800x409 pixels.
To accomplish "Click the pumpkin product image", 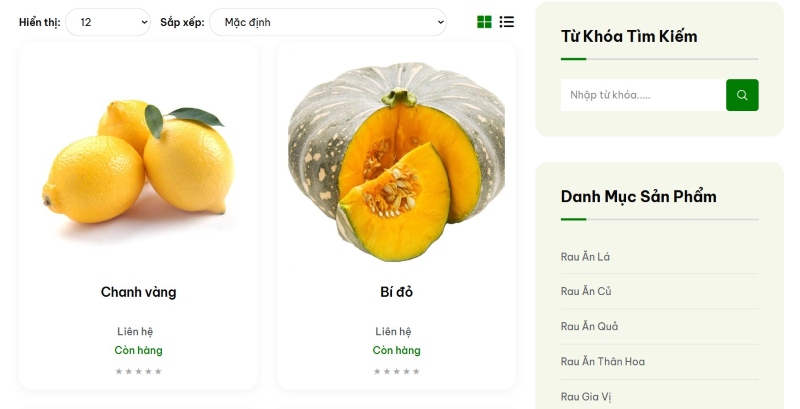I will coord(396,162).
